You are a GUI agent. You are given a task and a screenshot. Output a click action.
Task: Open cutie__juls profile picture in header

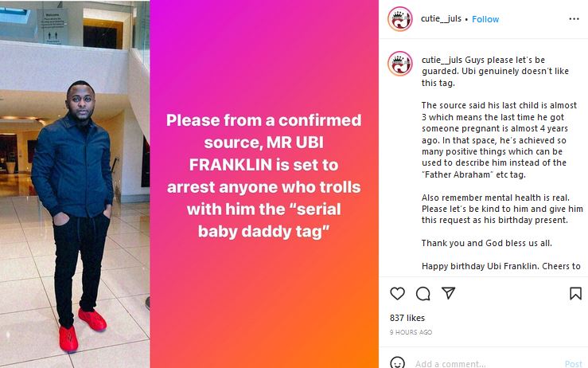pos(400,19)
